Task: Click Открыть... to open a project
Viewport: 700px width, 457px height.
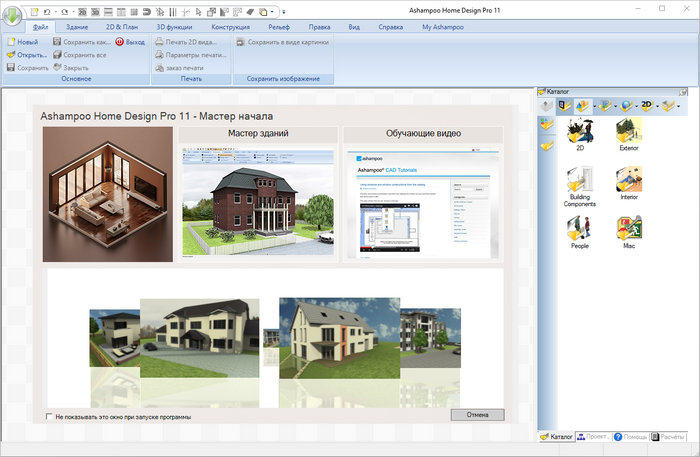Action: (26, 55)
